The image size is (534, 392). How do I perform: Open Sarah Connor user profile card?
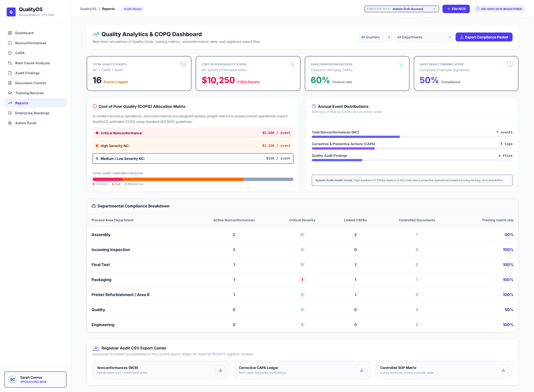pos(35,379)
